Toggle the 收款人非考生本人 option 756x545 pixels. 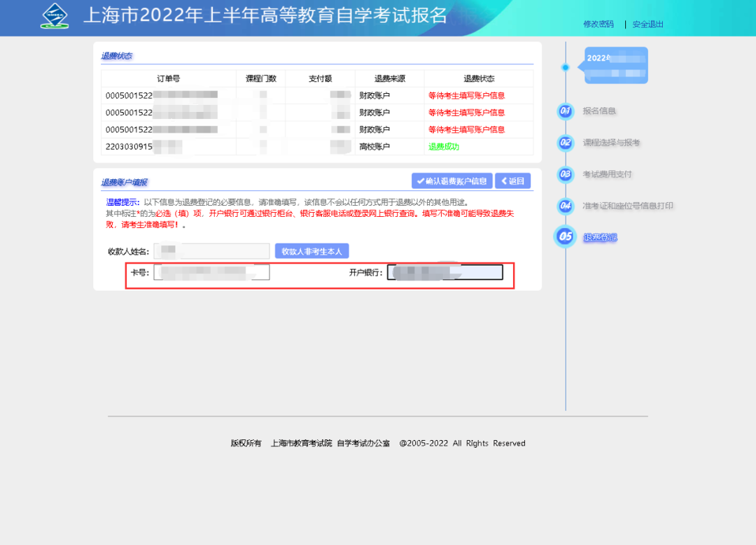click(311, 251)
